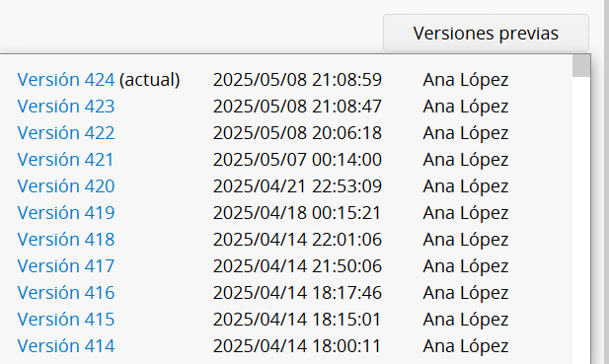Click the scrollbar track below the thumb

[581, 220]
